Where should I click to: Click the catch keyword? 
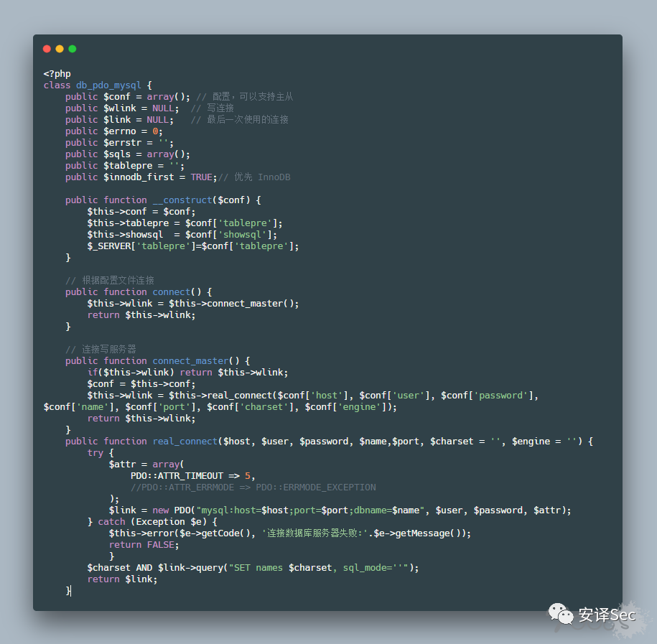(x=111, y=522)
